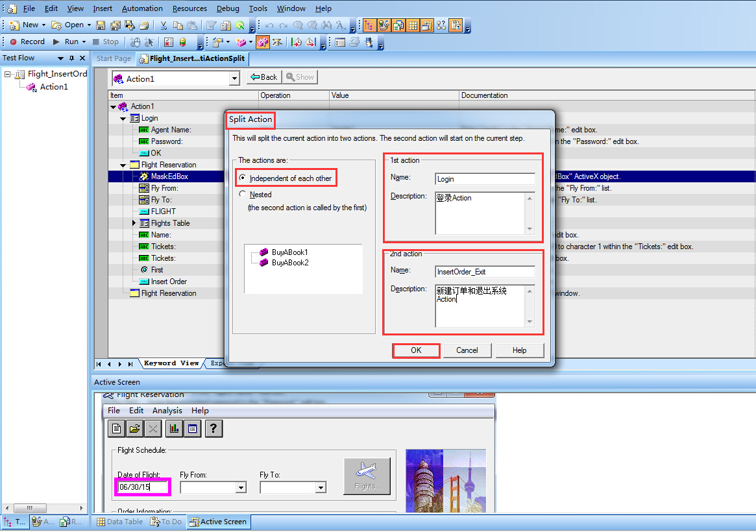The width and height of the screenshot is (756, 532).
Task: Click the Stop button
Action: click(x=106, y=42)
